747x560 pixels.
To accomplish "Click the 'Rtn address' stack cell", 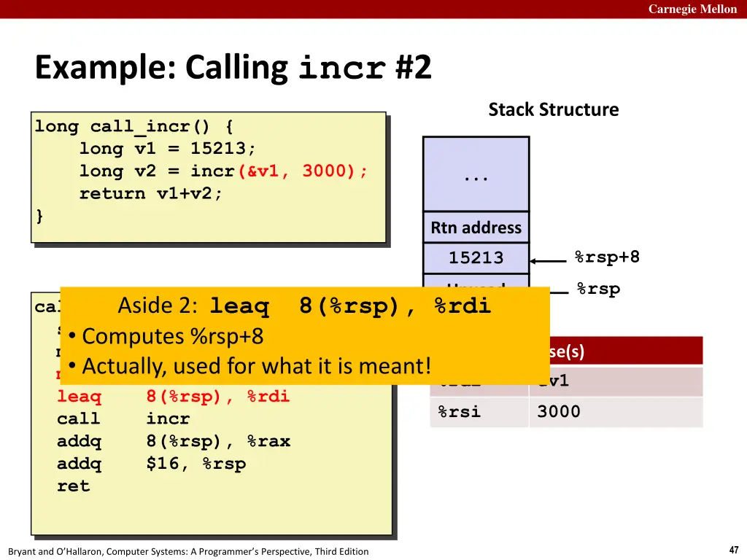I will click(476, 227).
